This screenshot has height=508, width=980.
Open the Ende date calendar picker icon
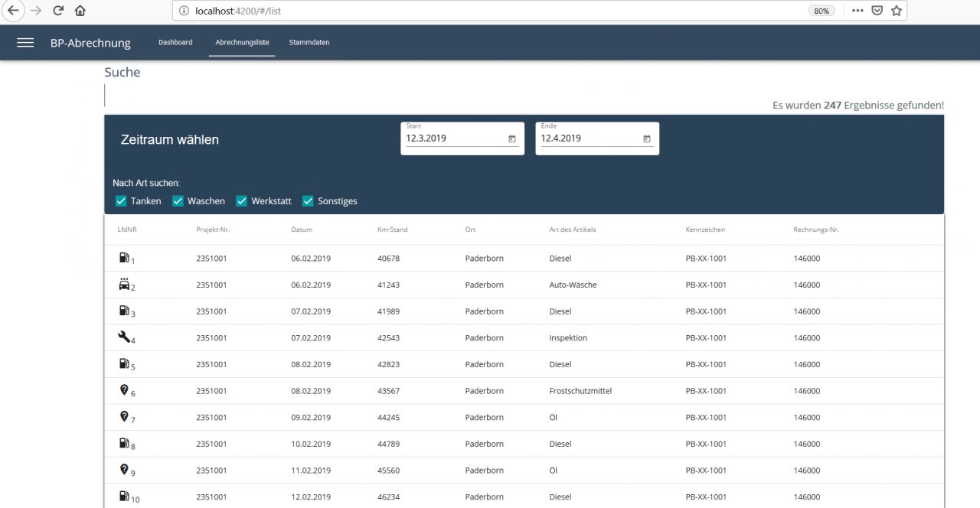[647, 138]
